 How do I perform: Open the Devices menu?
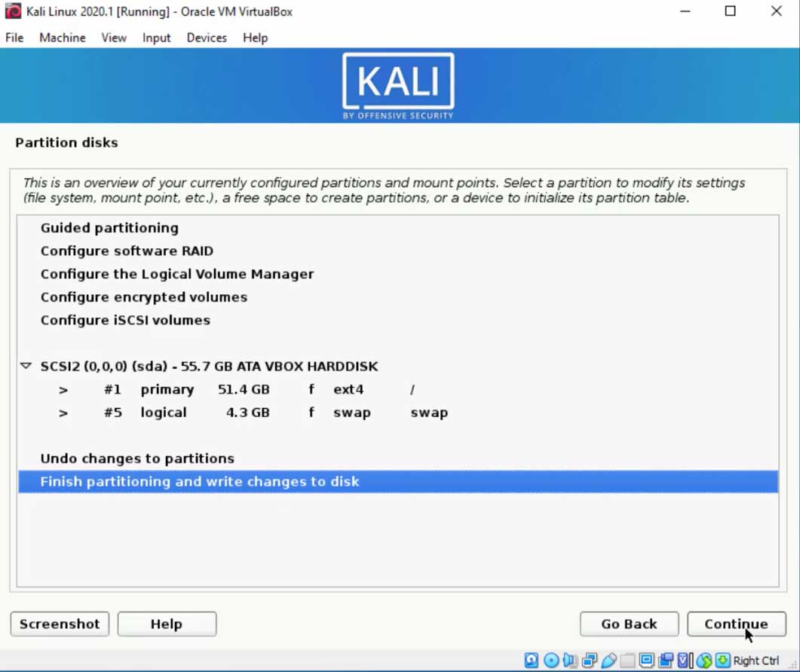tap(207, 38)
